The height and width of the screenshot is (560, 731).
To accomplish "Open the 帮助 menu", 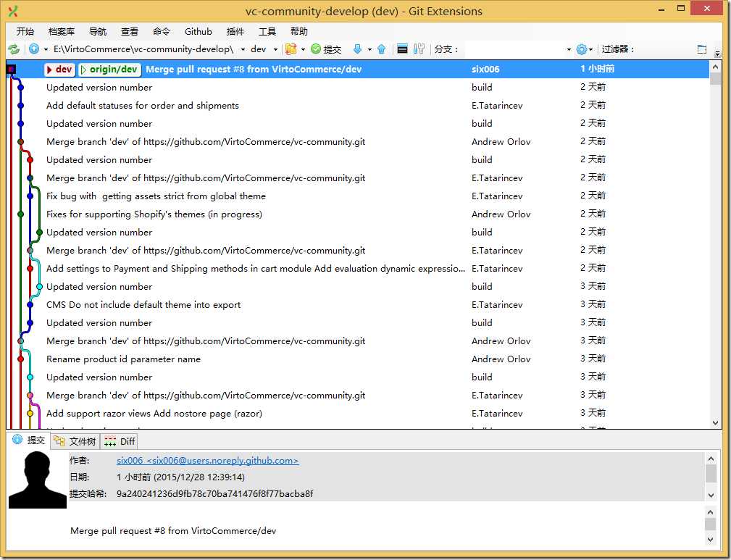I will pyautogui.click(x=298, y=31).
